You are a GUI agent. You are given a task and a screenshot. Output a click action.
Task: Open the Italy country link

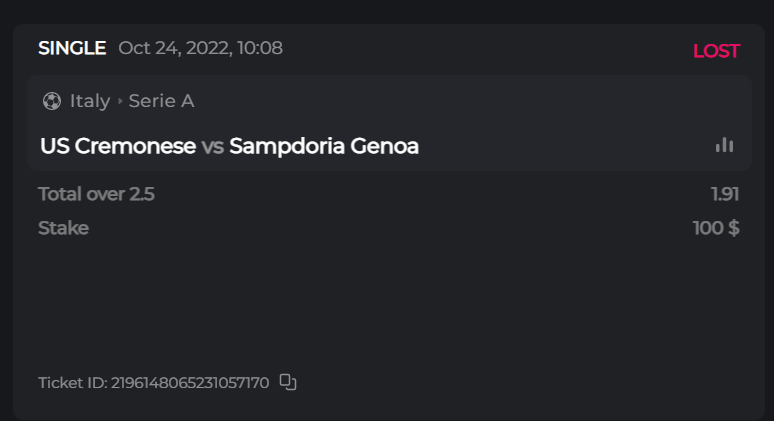tap(90, 101)
